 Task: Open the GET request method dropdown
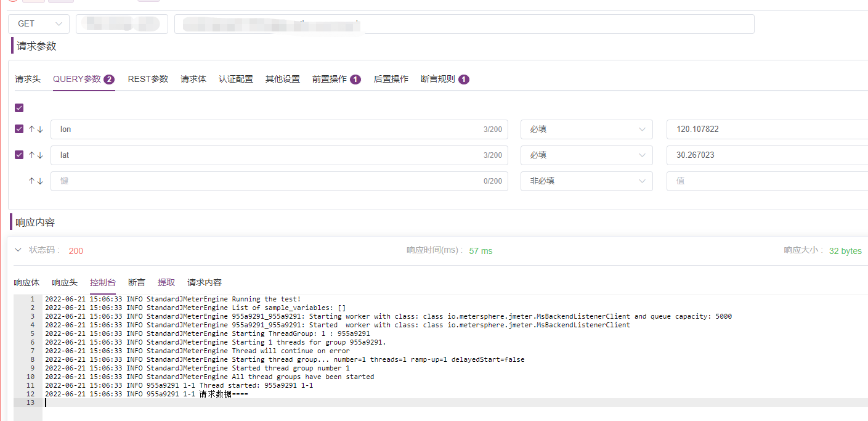pyautogui.click(x=38, y=23)
